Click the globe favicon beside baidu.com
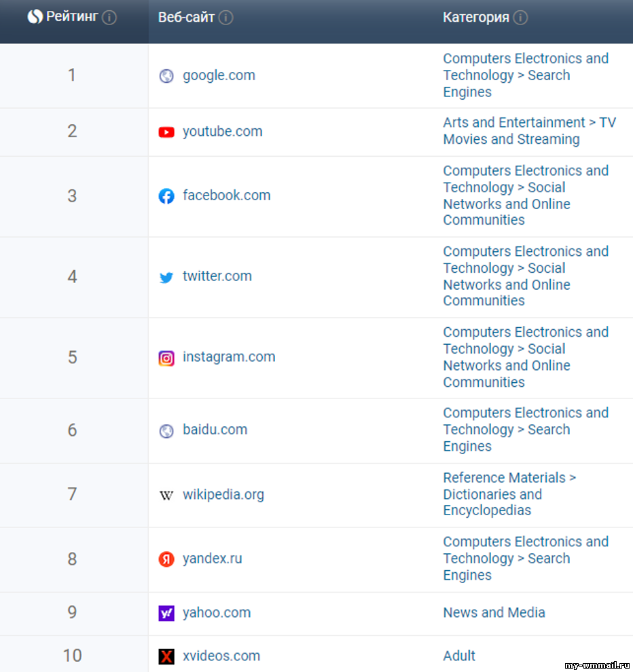 click(x=166, y=431)
